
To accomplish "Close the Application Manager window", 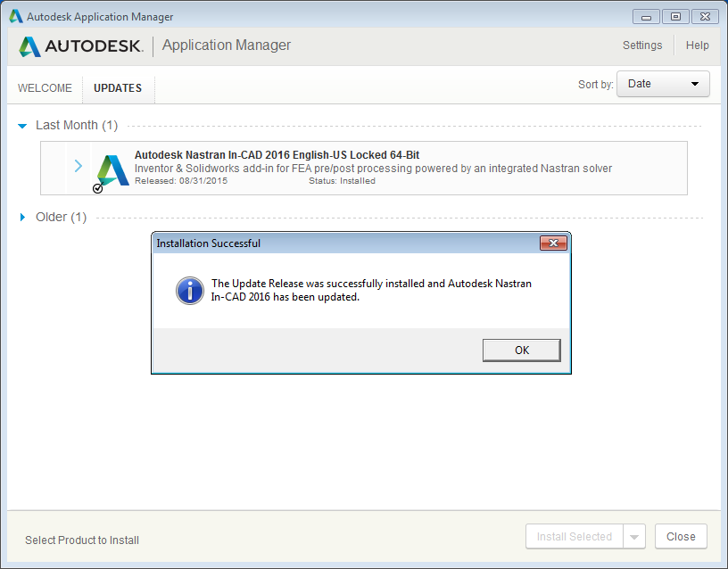I will pyautogui.click(x=705, y=17).
